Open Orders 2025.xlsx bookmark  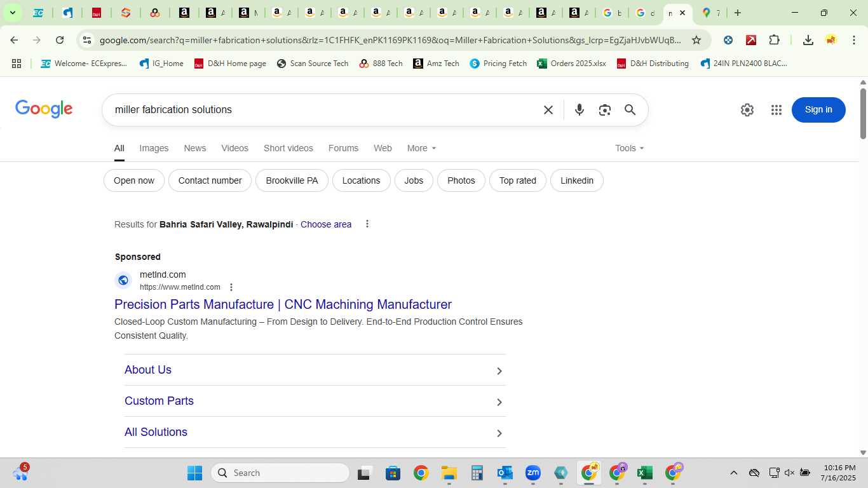point(571,64)
